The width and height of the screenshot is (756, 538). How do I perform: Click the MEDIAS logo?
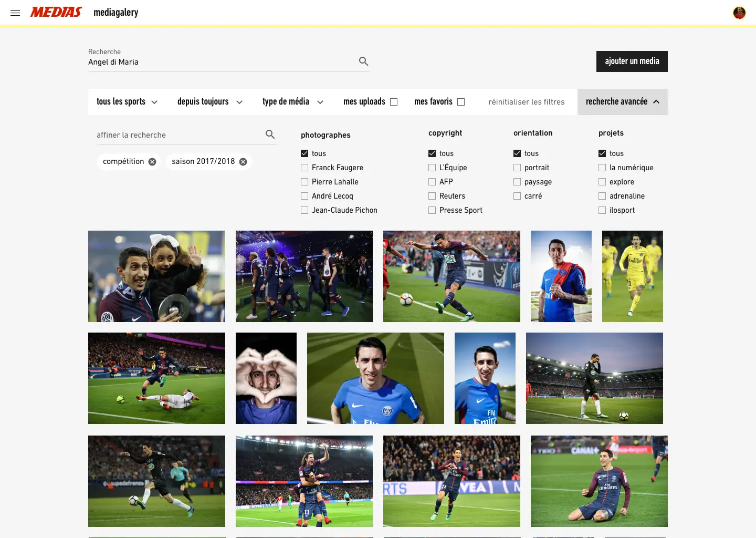point(56,12)
